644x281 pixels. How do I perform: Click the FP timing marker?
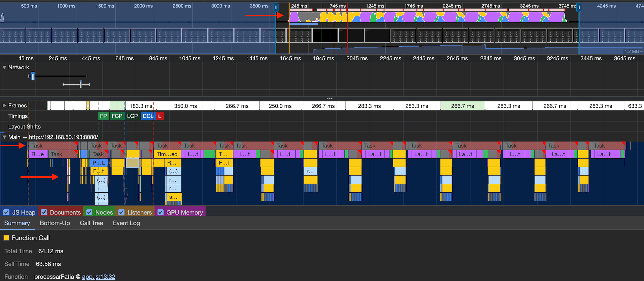(103, 116)
